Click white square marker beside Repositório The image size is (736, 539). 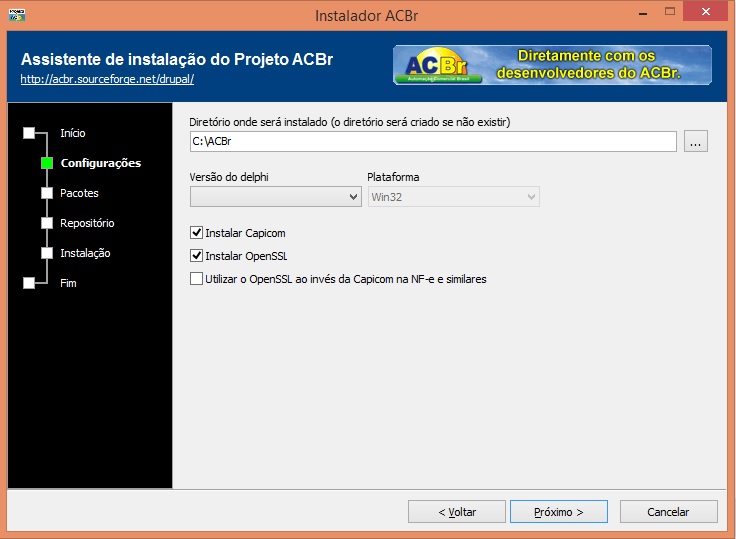[47, 223]
